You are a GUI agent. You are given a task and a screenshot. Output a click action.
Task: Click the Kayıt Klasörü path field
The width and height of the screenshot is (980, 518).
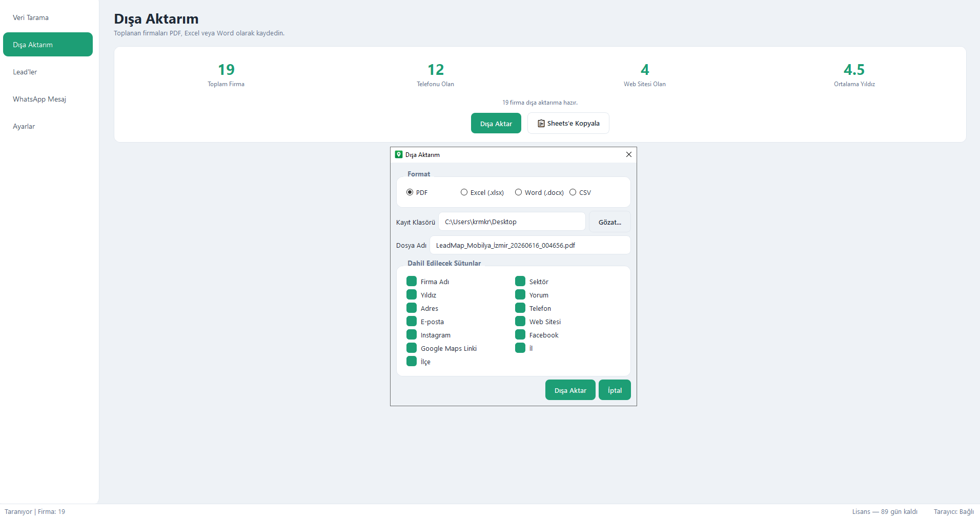click(x=512, y=222)
